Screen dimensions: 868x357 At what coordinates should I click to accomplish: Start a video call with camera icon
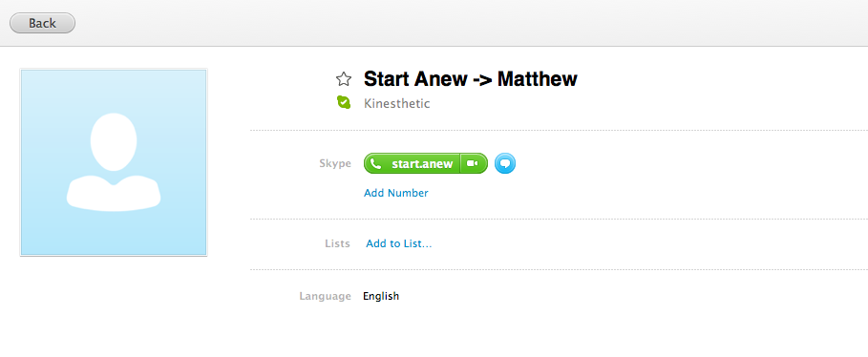click(473, 163)
